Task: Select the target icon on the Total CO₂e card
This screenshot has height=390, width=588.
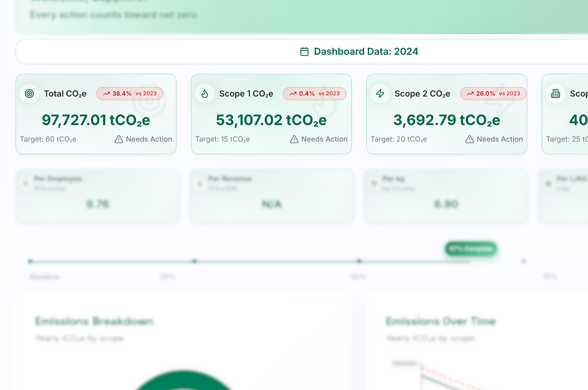Action: click(x=29, y=93)
